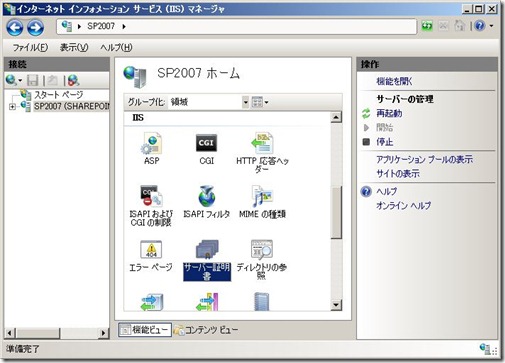
Task: Click アプリケーション プールの表示 link
Action: pos(424,159)
